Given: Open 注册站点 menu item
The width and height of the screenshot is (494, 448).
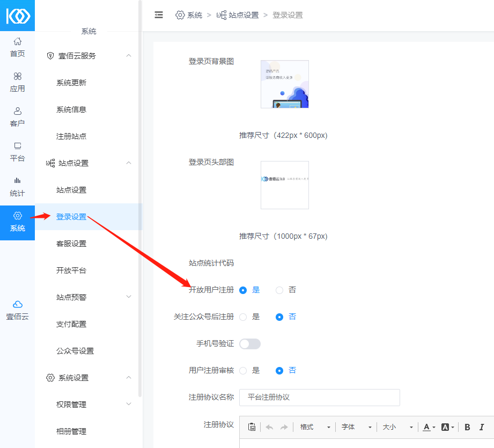Looking at the screenshot, I should pyautogui.click(x=71, y=136).
